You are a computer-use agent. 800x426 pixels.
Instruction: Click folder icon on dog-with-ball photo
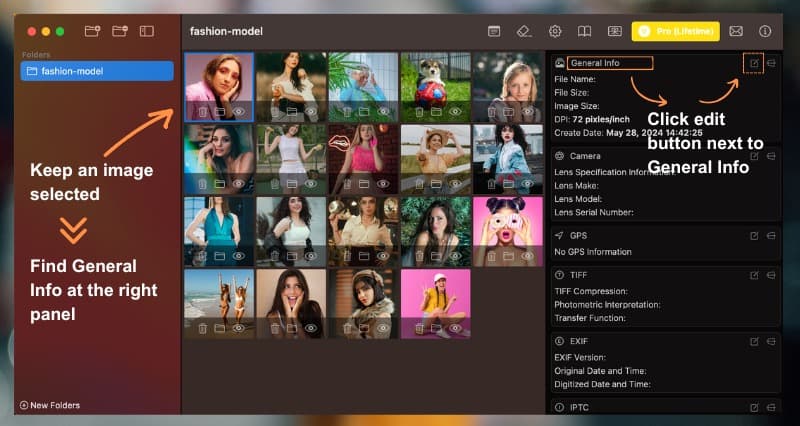(436, 112)
